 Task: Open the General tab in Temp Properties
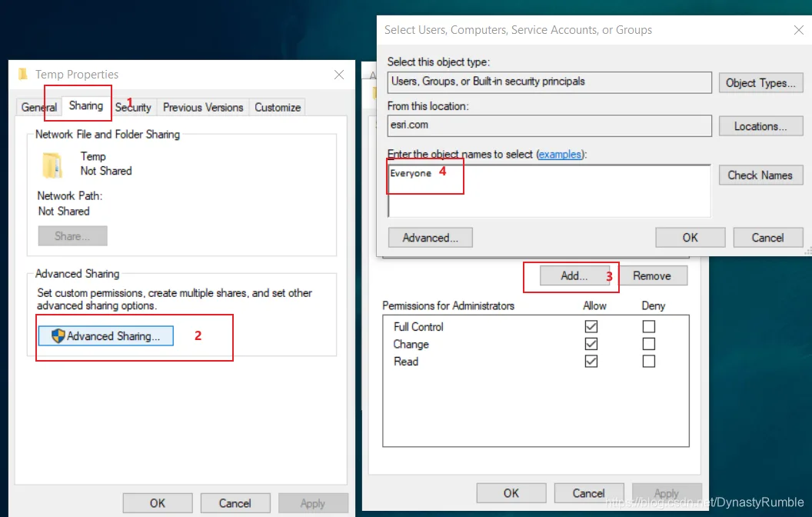[x=39, y=107]
